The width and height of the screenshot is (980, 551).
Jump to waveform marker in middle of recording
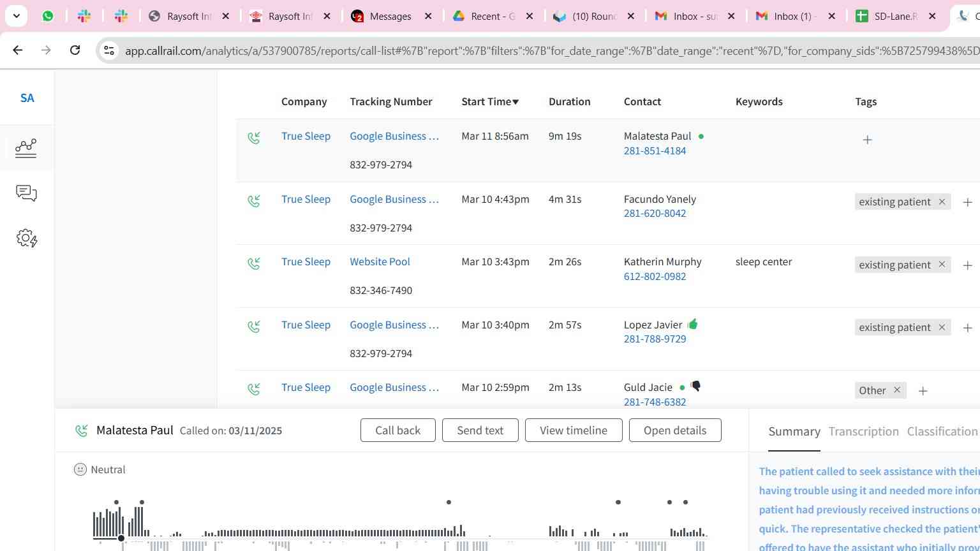click(x=449, y=503)
